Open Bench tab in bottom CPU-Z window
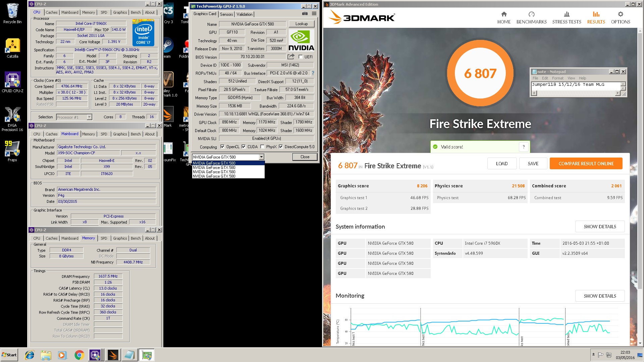 click(136, 238)
